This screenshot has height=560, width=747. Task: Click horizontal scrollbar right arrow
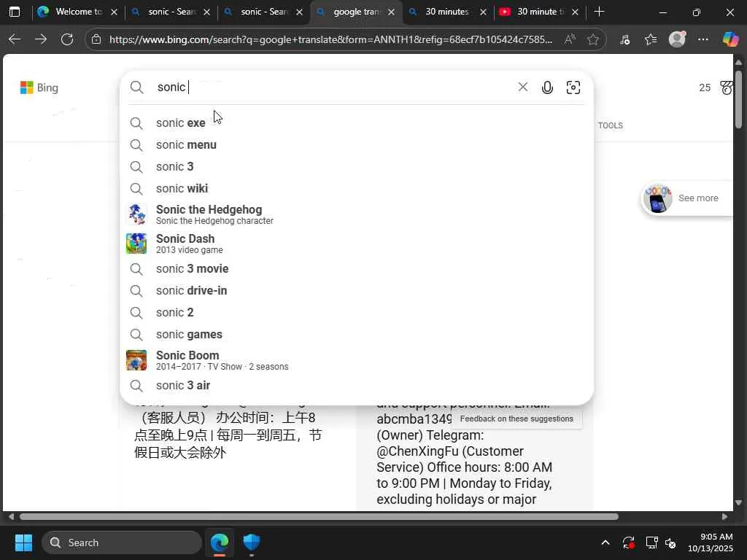[724, 517]
